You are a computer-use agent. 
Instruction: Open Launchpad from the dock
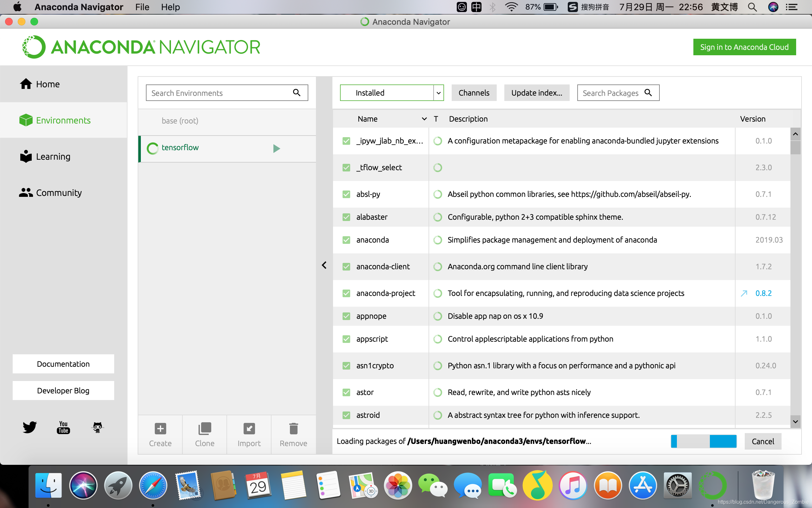tap(118, 485)
